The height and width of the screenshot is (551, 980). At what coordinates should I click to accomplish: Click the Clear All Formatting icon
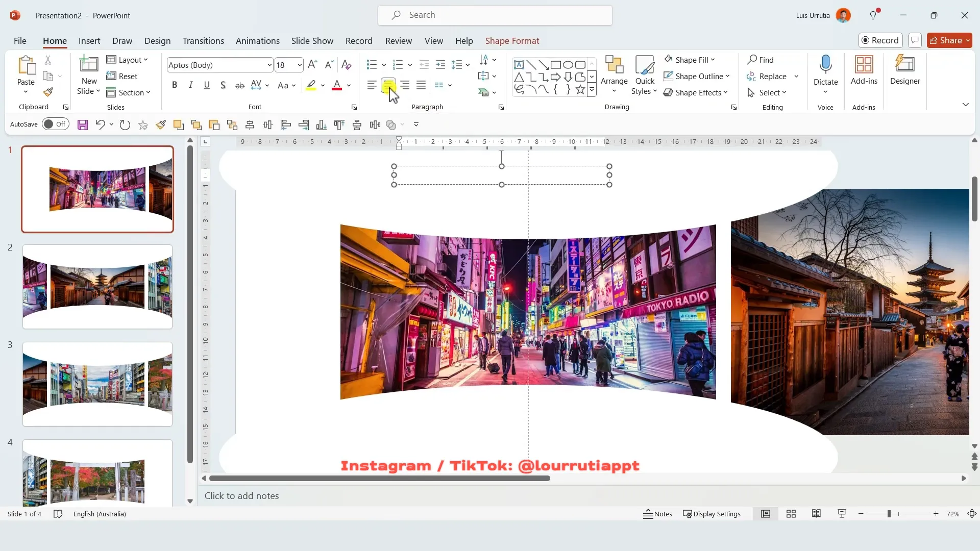click(x=346, y=65)
